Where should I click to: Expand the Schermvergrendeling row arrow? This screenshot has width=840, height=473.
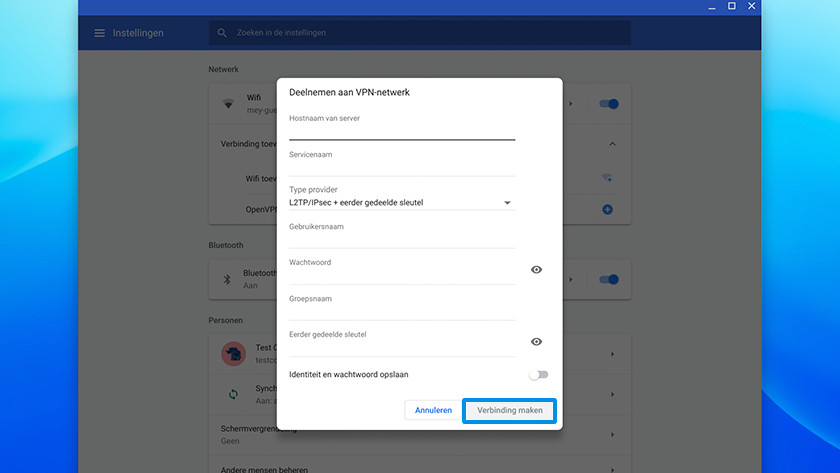pos(612,433)
